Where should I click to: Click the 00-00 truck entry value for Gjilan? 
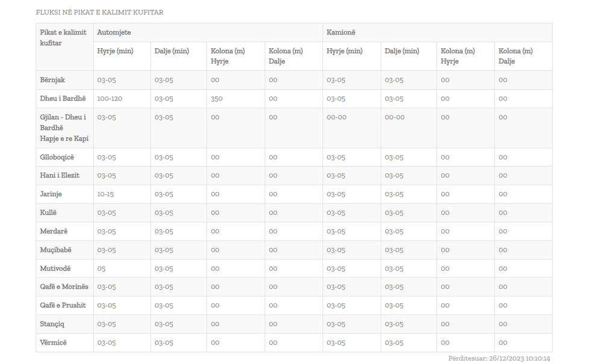click(x=337, y=117)
